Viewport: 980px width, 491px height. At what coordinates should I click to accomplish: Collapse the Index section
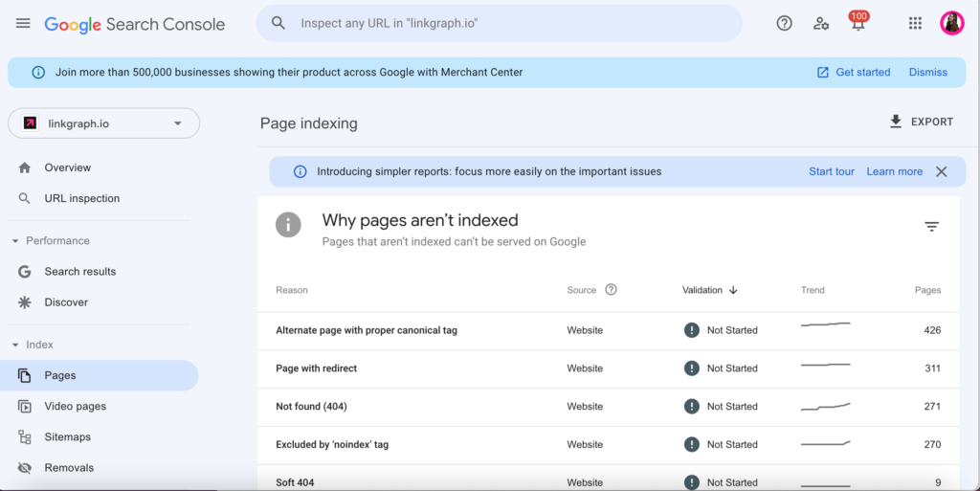click(x=15, y=345)
